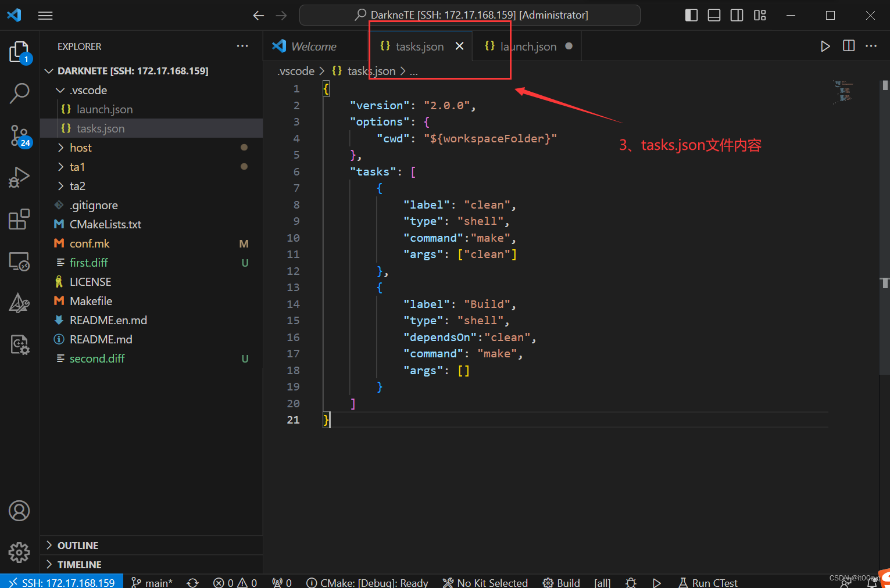
Task: Go back with the left arrow
Action: (259, 16)
